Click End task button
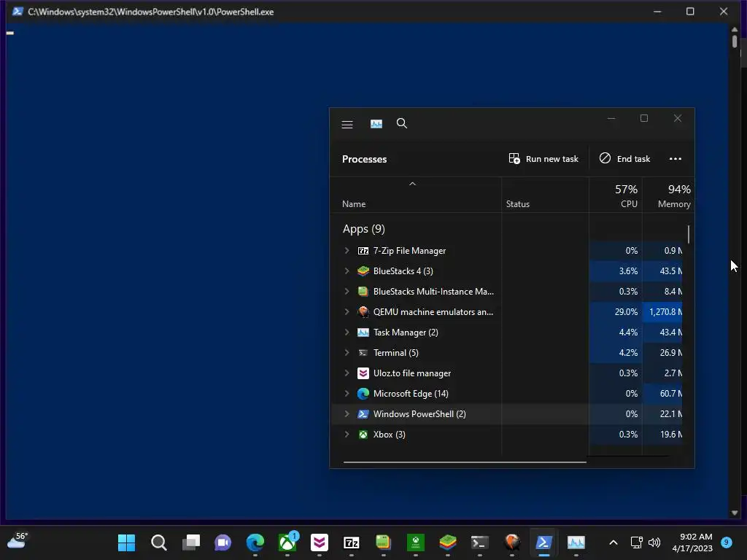 coord(624,158)
